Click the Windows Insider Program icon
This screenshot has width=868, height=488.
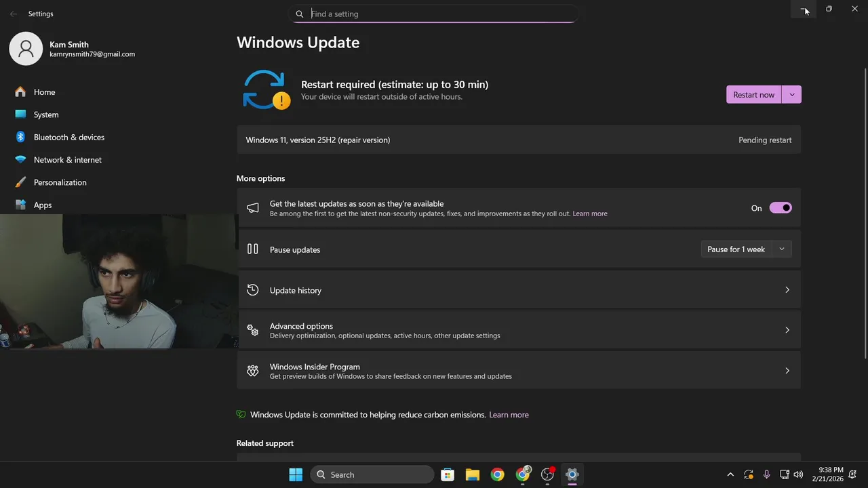coord(253,371)
